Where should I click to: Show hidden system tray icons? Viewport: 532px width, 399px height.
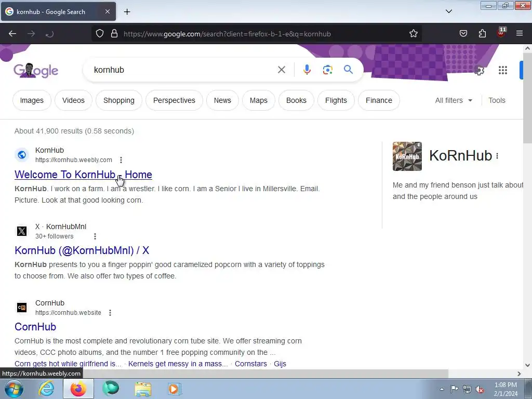[442, 389]
